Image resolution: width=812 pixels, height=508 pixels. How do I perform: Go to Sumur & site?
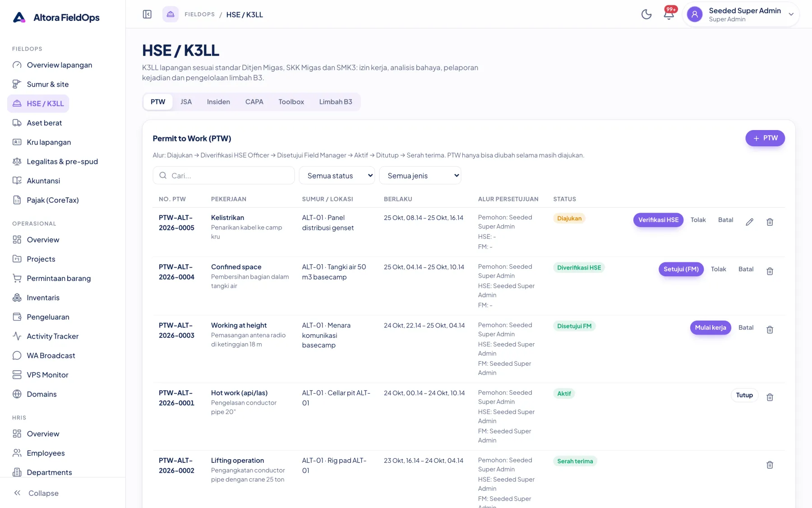47,84
